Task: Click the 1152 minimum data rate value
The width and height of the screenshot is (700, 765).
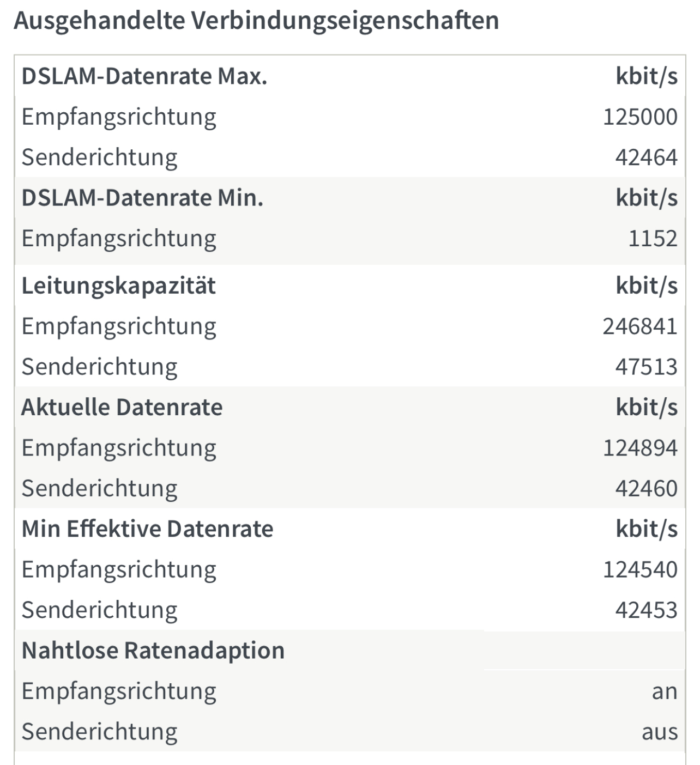Action: pyautogui.click(x=653, y=238)
